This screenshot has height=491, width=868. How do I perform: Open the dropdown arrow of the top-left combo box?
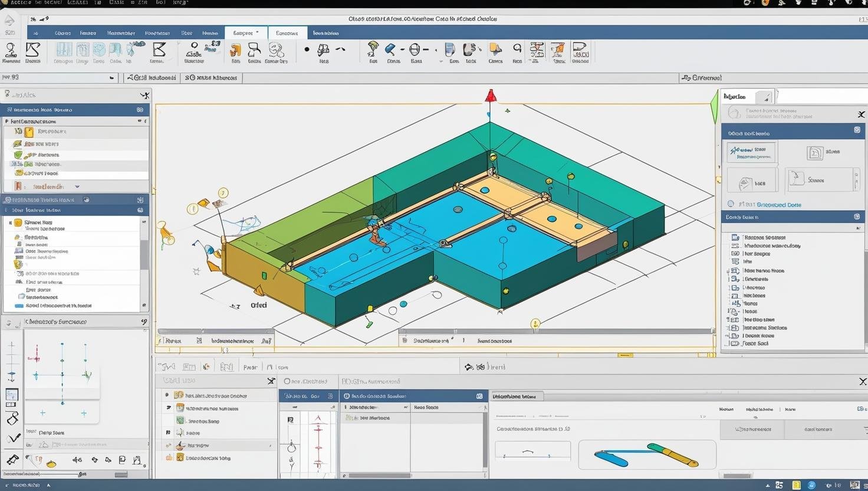pos(111,77)
